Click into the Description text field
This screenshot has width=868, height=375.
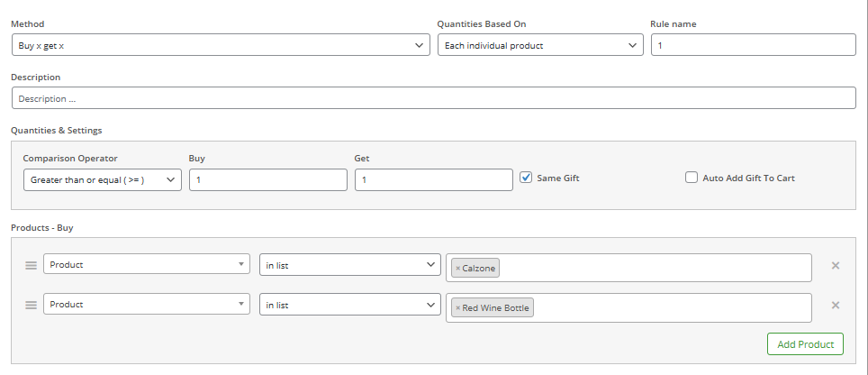pyautogui.click(x=433, y=98)
